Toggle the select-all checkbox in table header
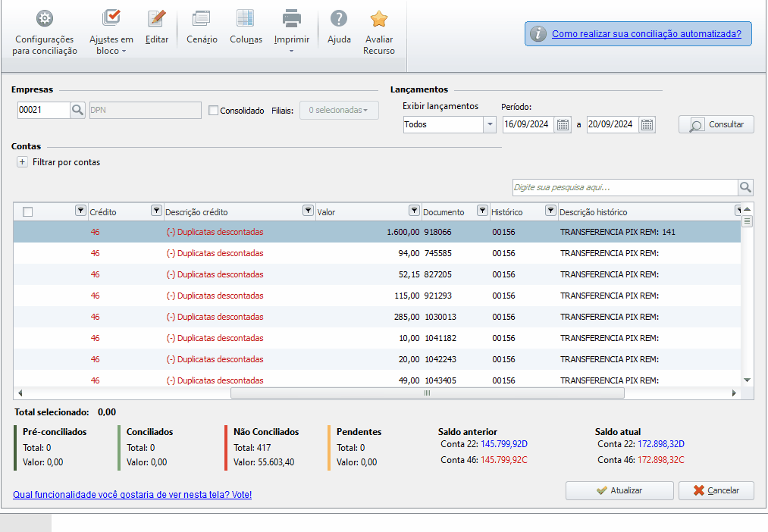Viewport: 768px width, 532px height. 28,211
